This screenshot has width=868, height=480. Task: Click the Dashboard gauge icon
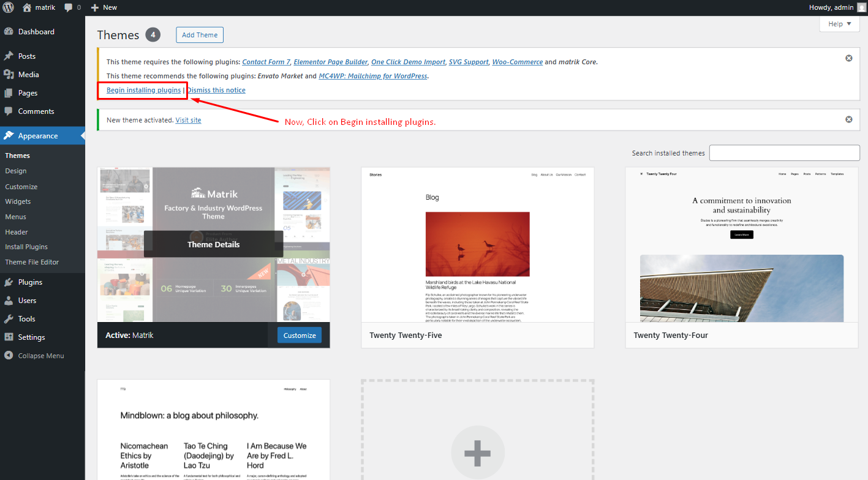[9, 32]
